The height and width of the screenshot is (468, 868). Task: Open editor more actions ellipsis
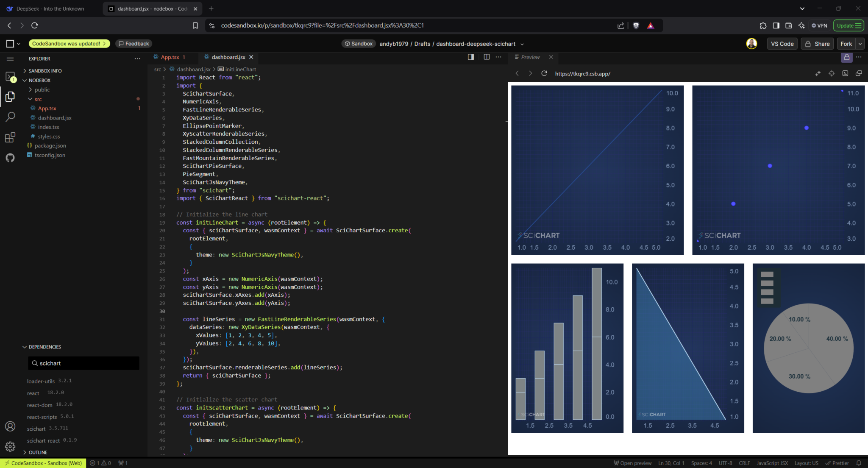[x=498, y=57]
